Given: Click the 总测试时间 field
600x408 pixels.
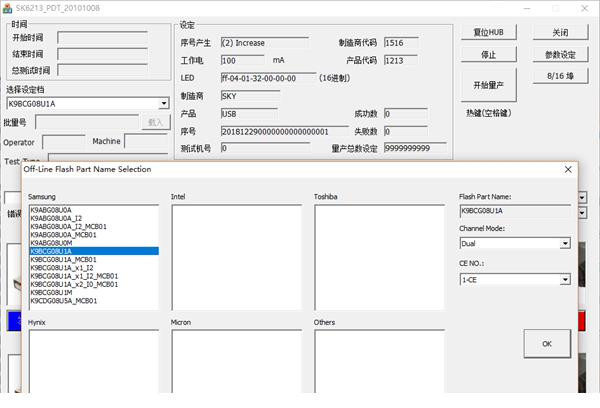Looking at the screenshot, I should tap(103, 70).
